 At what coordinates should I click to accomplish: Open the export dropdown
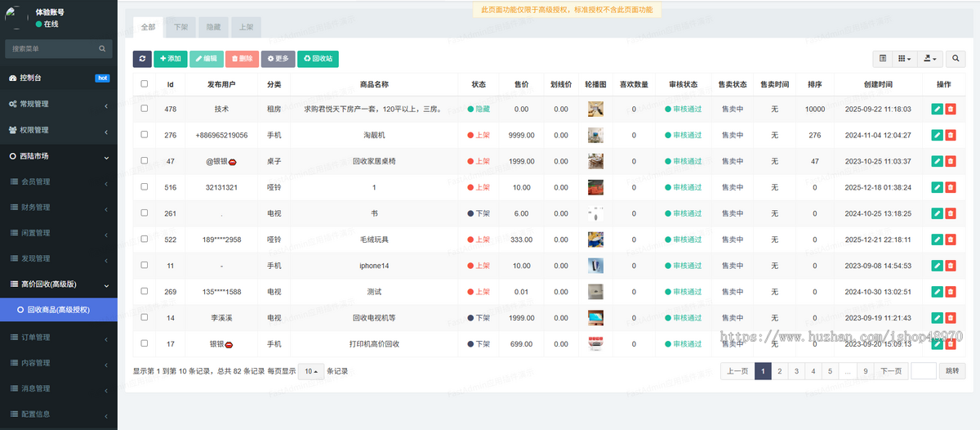click(x=930, y=59)
